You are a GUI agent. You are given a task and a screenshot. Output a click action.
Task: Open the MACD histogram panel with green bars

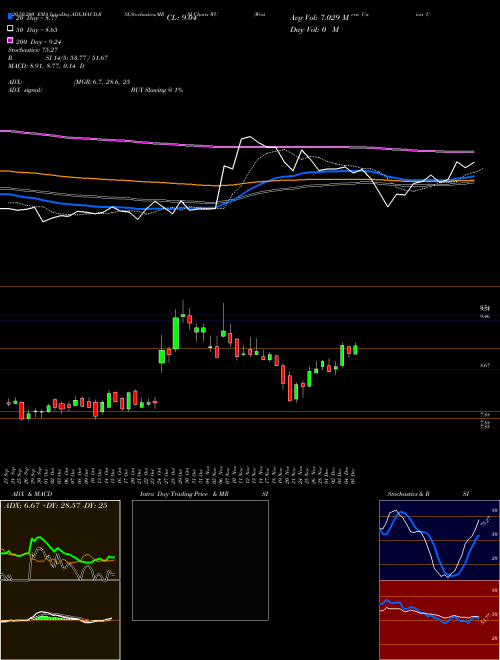click(60, 620)
